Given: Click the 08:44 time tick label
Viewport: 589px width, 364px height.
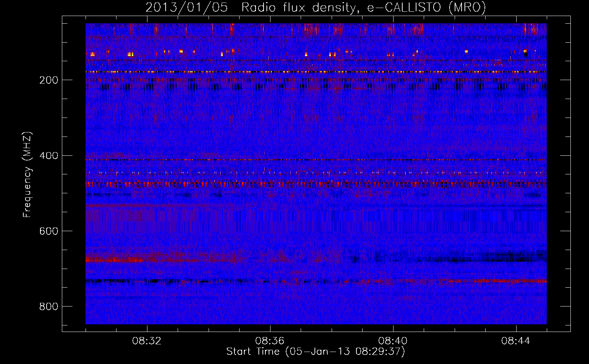Looking at the screenshot, I should tap(516, 341).
